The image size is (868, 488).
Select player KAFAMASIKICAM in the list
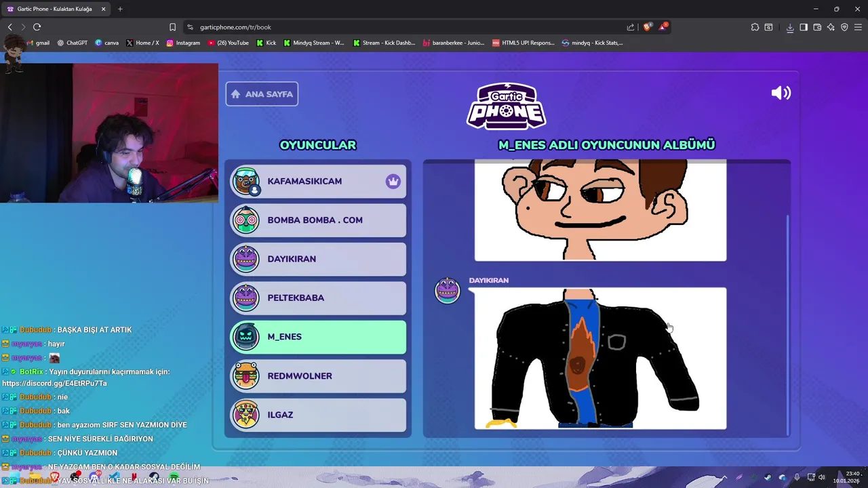coord(318,181)
